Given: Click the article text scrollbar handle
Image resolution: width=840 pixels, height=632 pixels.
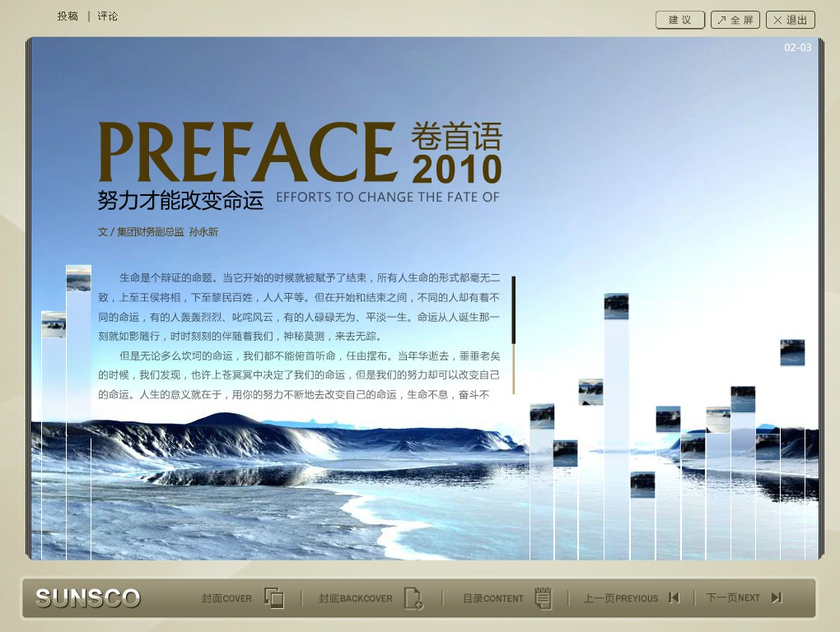Looking at the screenshot, I should 513,310.
